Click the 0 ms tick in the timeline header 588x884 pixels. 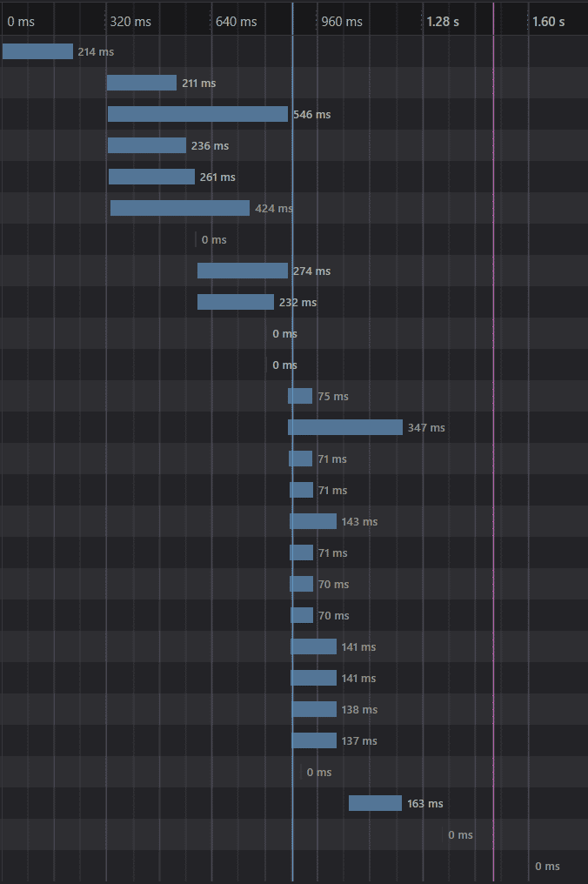pos(22,22)
